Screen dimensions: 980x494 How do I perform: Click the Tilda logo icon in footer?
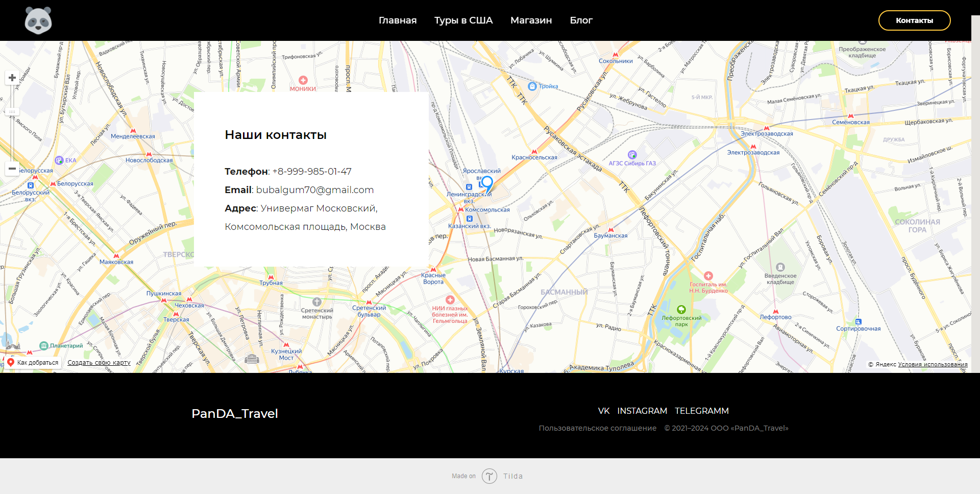coord(489,476)
